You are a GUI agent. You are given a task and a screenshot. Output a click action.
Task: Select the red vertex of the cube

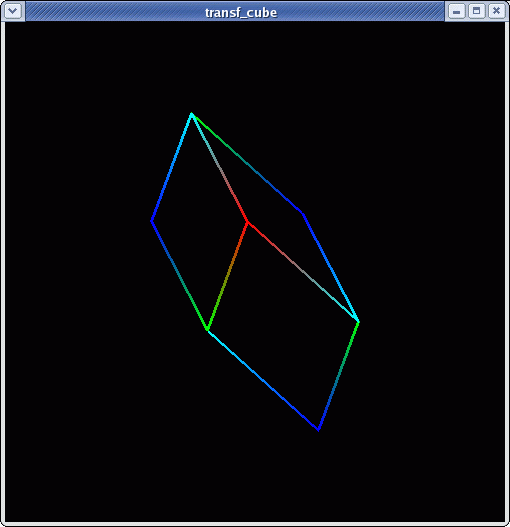point(248,222)
